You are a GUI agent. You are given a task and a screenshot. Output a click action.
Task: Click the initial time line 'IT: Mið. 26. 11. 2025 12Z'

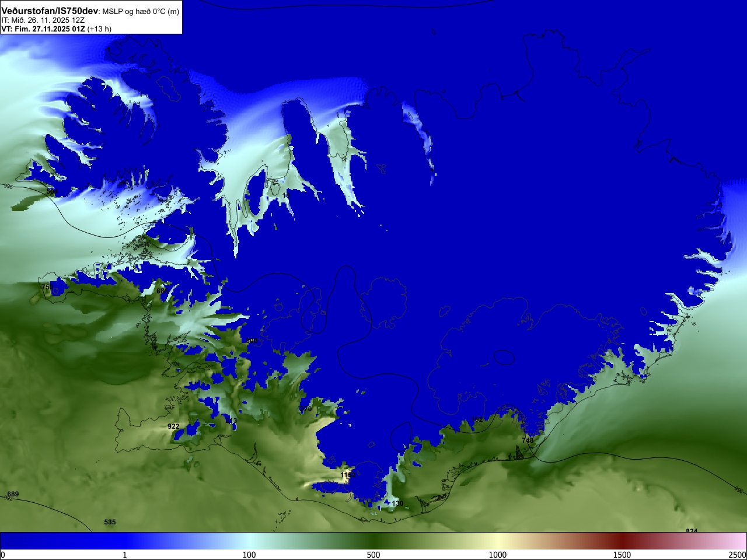pyautogui.click(x=43, y=20)
